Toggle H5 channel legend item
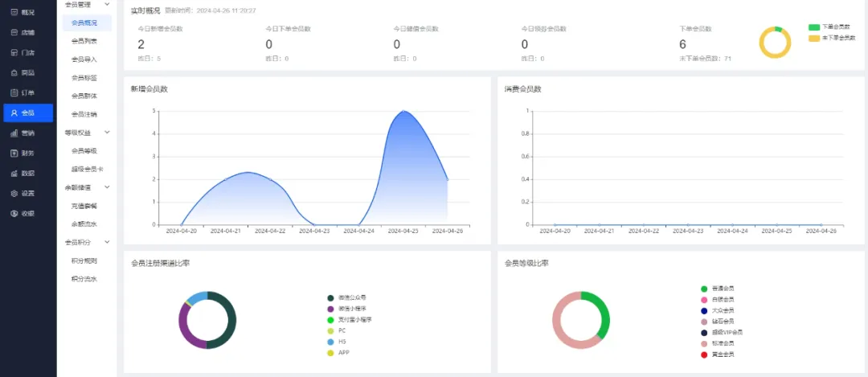The height and width of the screenshot is (377, 868). (337, 342)
